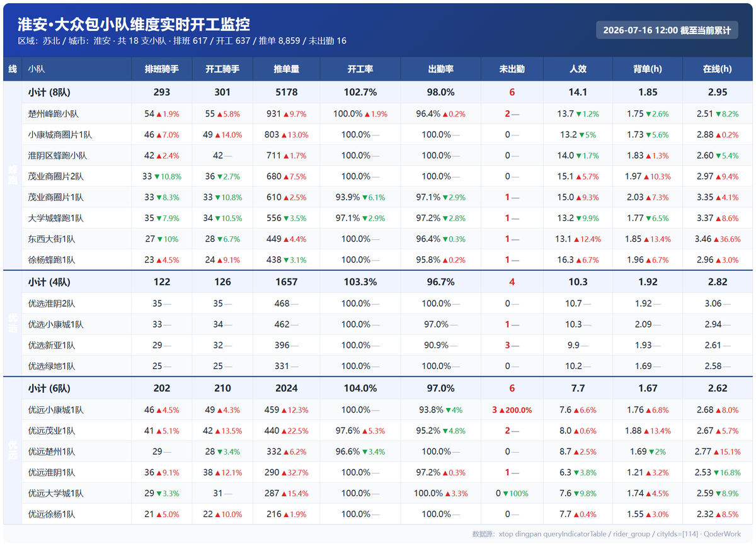This screenshot has width=756, height=546.
Task: Click team name 优远徐杨1队
Action: tap(51, 514)
